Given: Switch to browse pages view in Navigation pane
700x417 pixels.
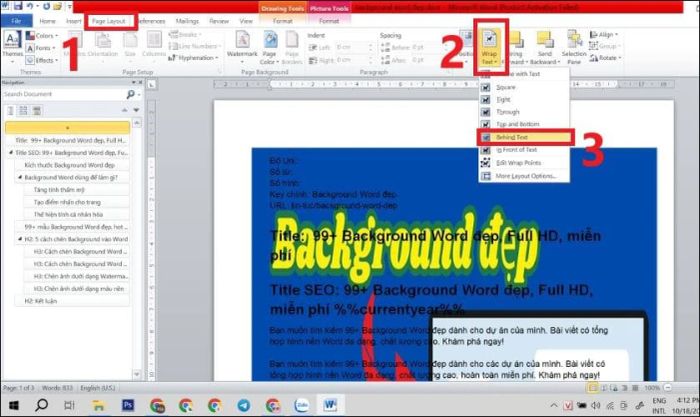Looking at the screenshot, I should pos(24,110).
